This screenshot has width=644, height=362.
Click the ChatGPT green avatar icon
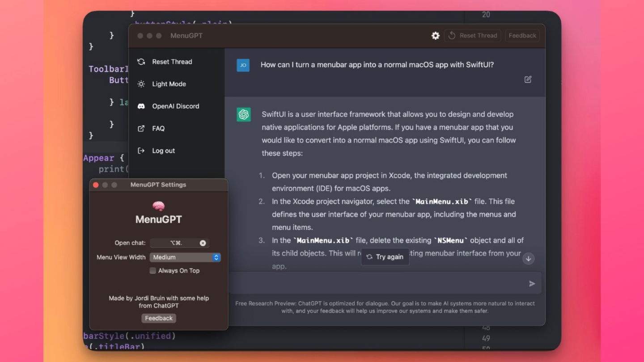click(243, 114)
